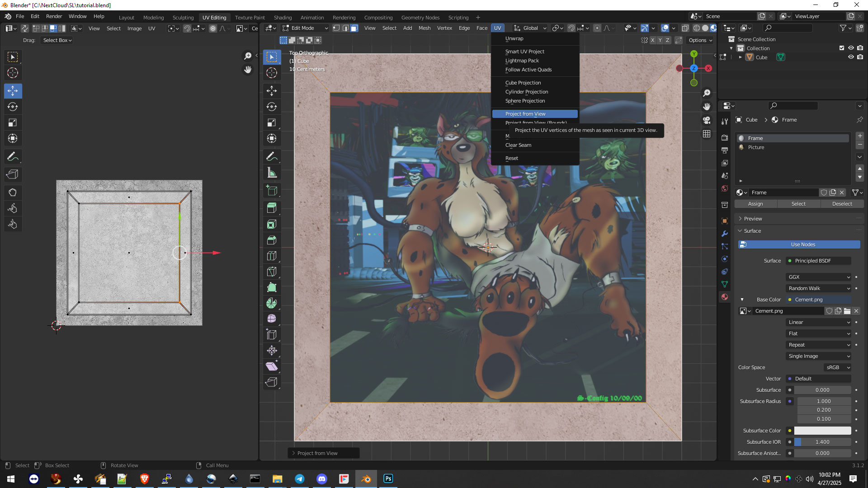
Task: Open the Drag Select Box dropdown
Action: 57,40
